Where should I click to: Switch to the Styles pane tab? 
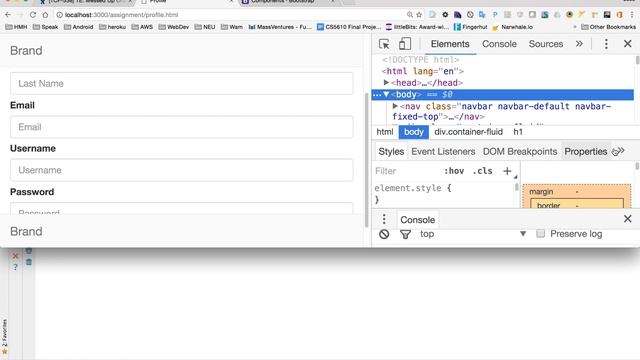pyautogui.click(x=391, y=151)
